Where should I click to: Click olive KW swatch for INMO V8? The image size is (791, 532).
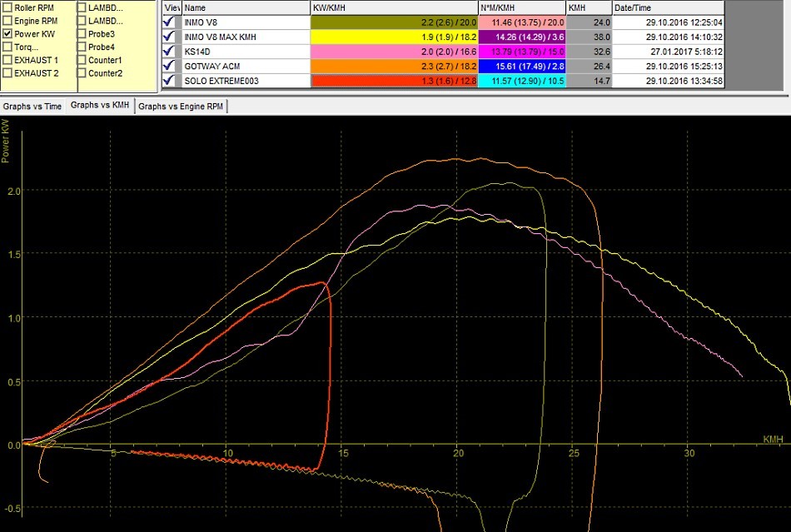(x=394, y=22)
